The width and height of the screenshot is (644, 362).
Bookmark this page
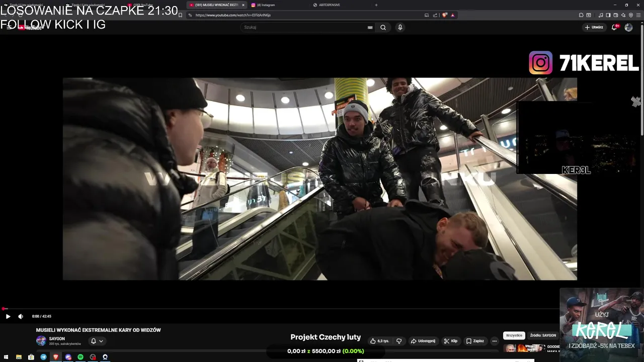click(181, 15)
